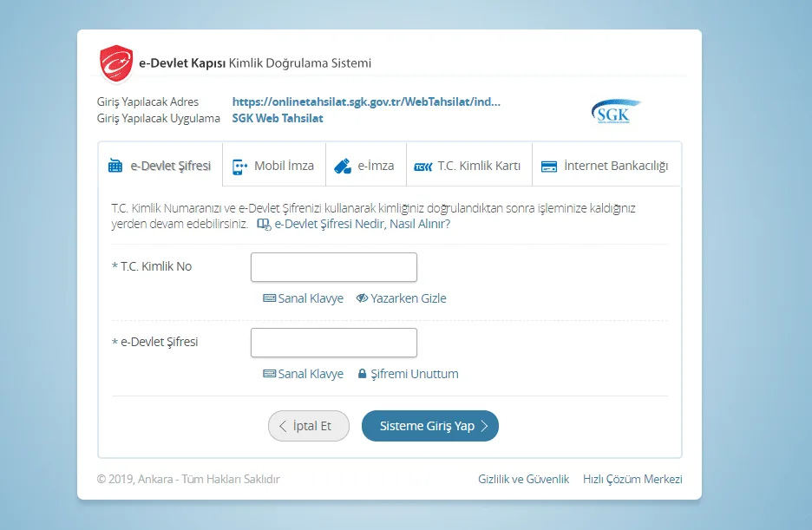Click the keyboard icon under T.C. Kimlik No

(x=269, y=298)
